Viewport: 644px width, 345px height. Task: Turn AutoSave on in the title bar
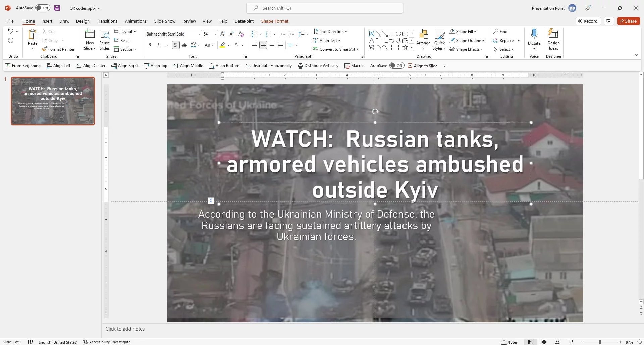click(x=43, y=8)
